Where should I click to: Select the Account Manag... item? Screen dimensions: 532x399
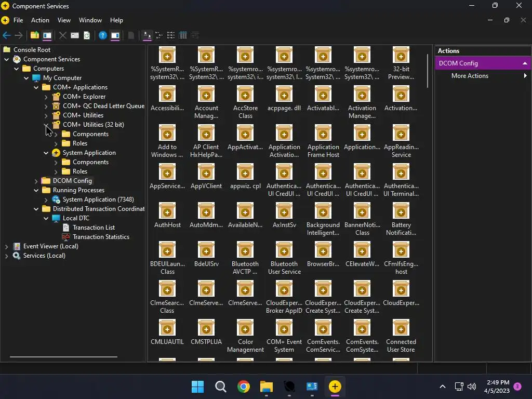pyautogui.click(x=206, y=102)
